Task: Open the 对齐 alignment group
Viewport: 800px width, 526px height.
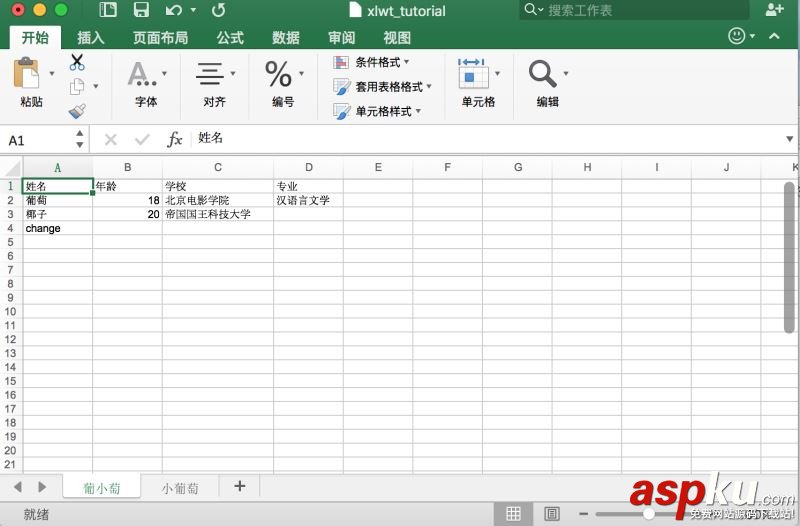Action: tap(214, 84)
